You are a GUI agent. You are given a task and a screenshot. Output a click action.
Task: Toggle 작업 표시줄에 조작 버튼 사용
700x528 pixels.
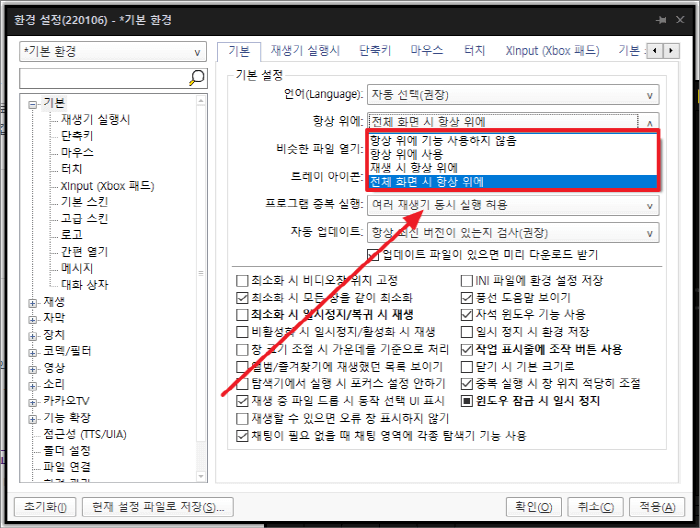467,349
